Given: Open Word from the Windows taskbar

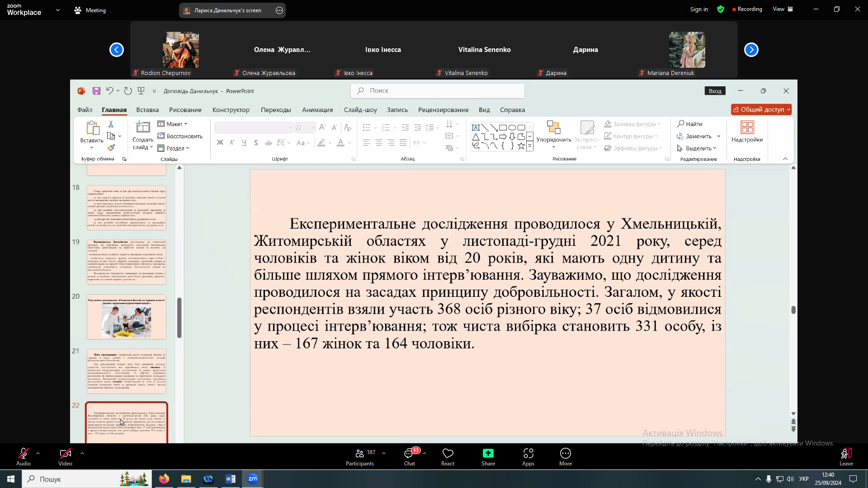Looking at the screenshot, I should tap(230, 479).
